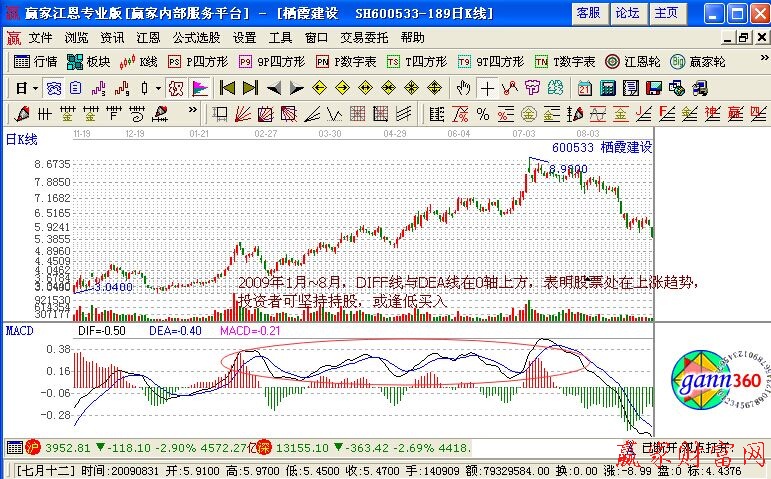The width and height of the screenshot is (771, 479).
Task: Activate the crosshair cursor tool
Action: coord(486,87)
